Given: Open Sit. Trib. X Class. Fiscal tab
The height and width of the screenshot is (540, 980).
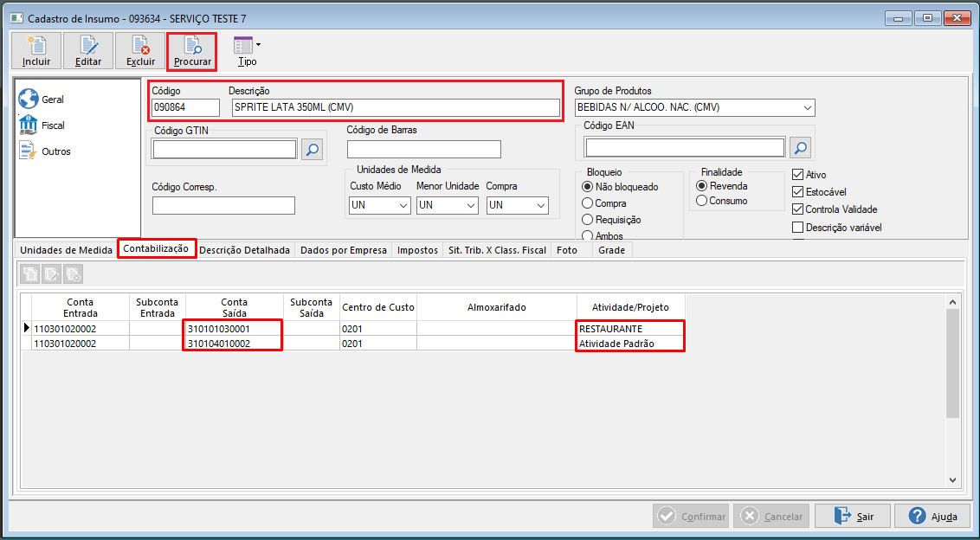Looking at the screenshot, I should [498, 250].
